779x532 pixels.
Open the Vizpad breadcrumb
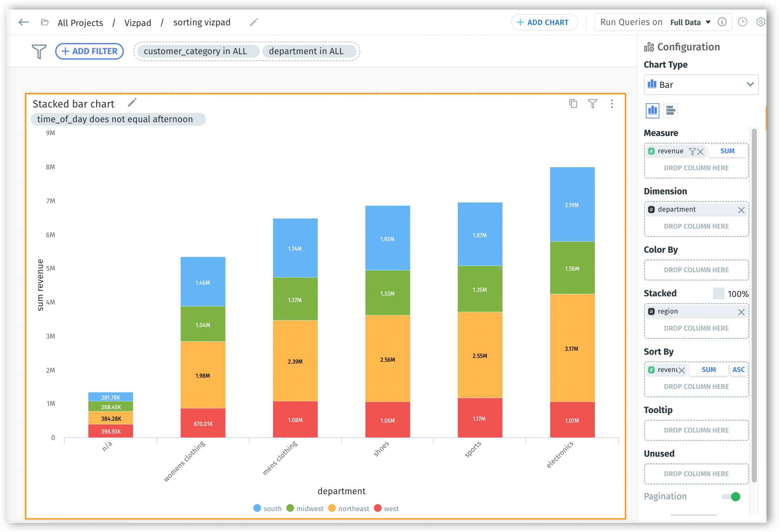(138, 23)
